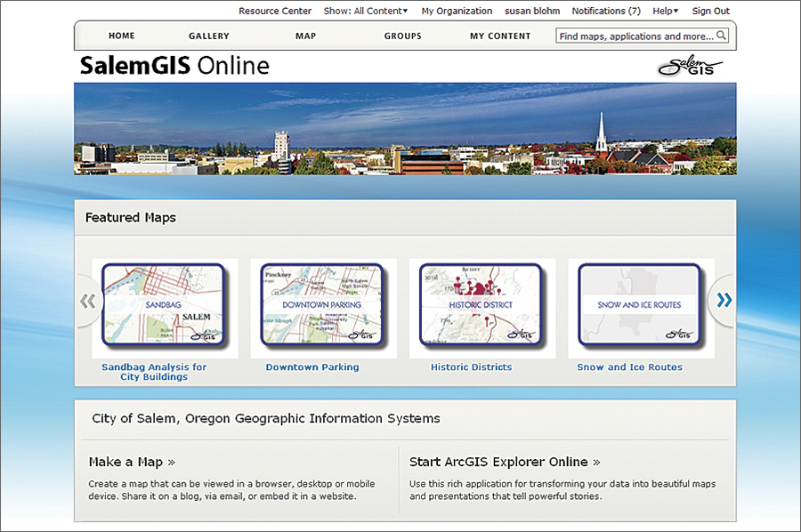Open the Historic District map thumbnail

(481, 305)
